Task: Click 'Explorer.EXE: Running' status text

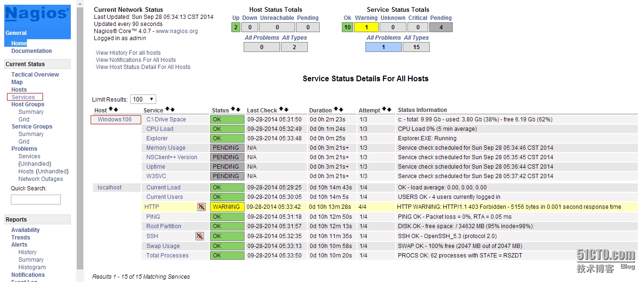Action: (427, 138)
